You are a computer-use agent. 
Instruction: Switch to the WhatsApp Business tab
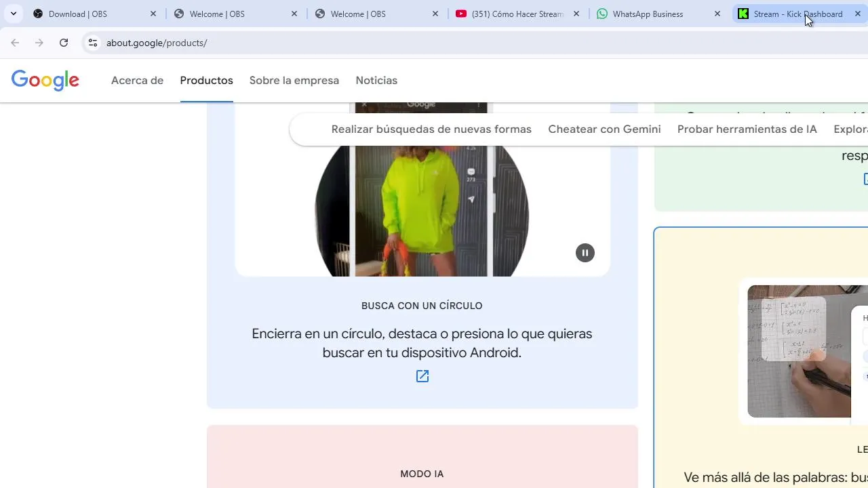click(x=659, y=14)
